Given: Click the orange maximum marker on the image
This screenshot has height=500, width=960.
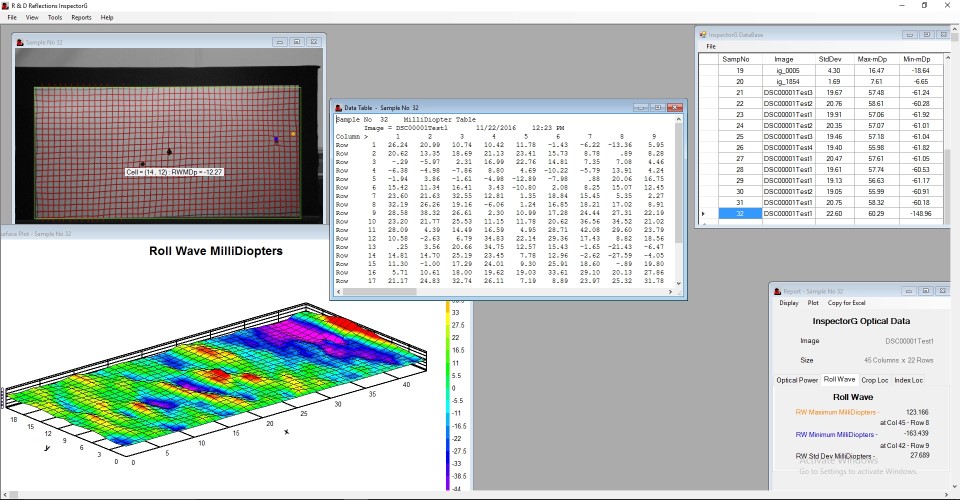Looking at the screenshot, I should (293, 133).
